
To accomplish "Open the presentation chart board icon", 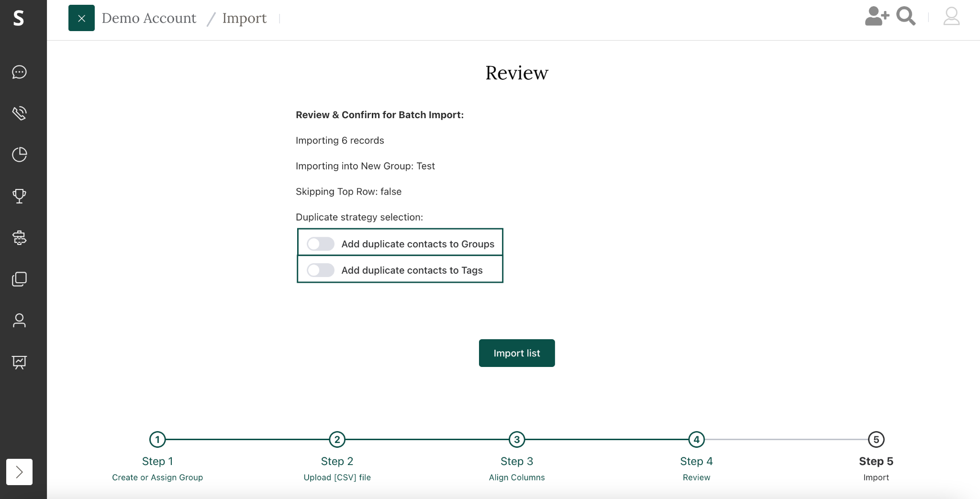I will click(19, 362).
